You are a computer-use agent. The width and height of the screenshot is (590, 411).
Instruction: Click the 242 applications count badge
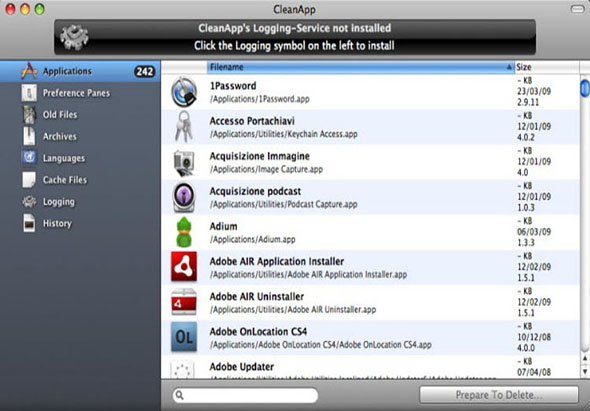point(144,72)
